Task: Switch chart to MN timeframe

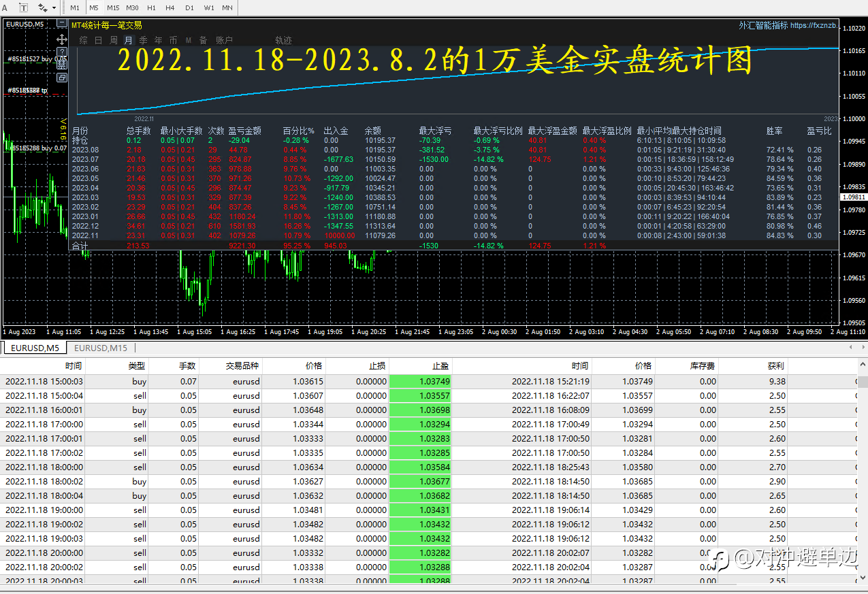Action: pos(227,8)
